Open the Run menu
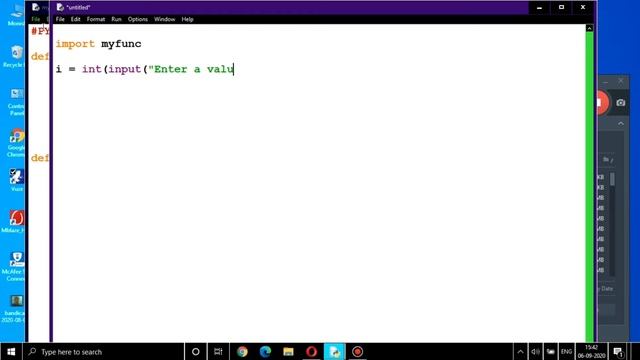 tap(116, 19)
